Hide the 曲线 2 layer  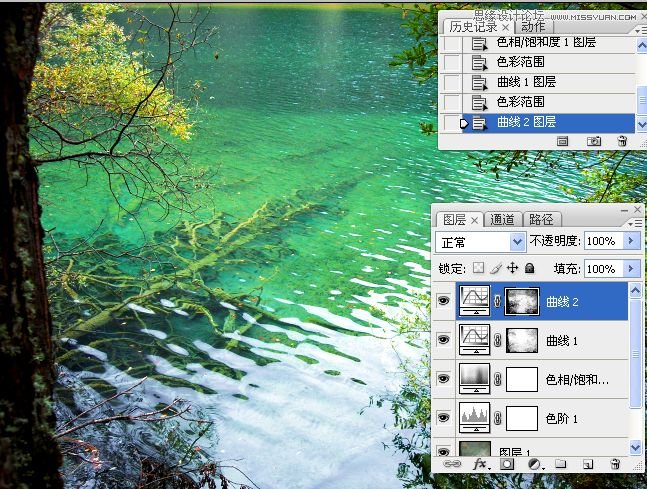click(444, 300)
